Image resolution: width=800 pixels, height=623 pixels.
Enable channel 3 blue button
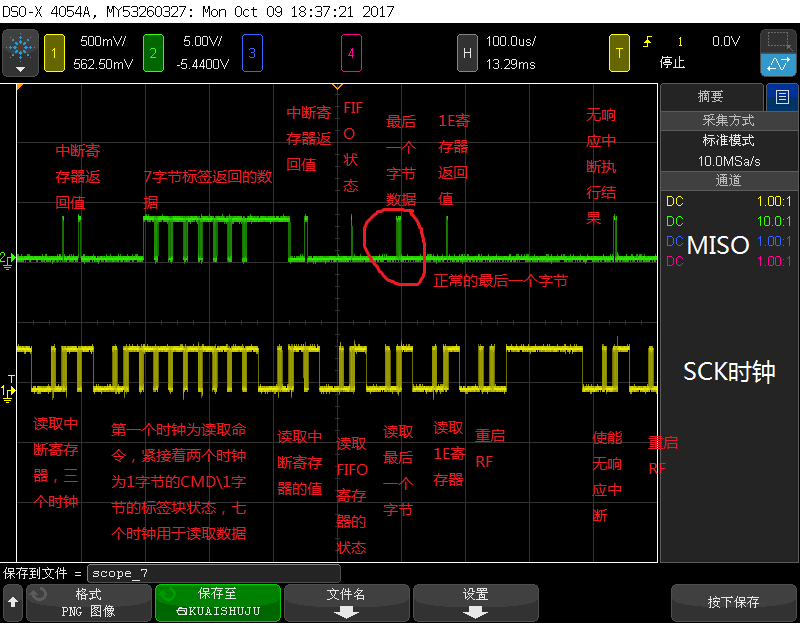point(252,53)
